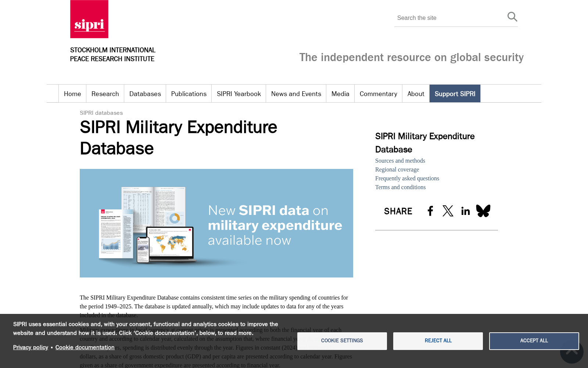Share page on Bluesky

coord(483,211)
